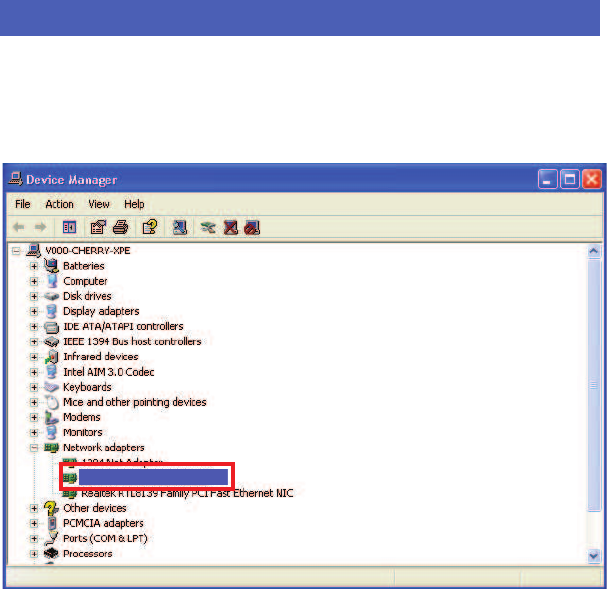The width and height of the screenshot is (607, 589).
Task: Open the Help menu
Action: (134, 204)
